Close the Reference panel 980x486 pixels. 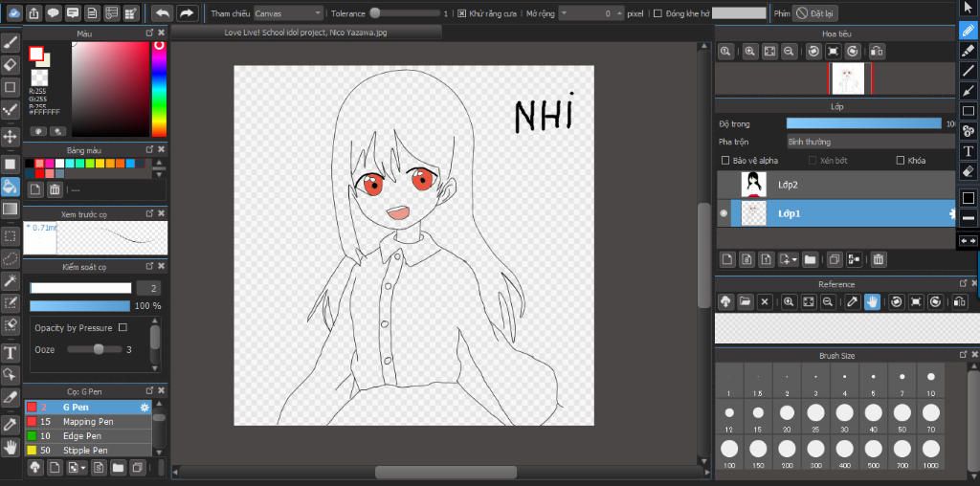pyautogui.click(x=975, y=283)
